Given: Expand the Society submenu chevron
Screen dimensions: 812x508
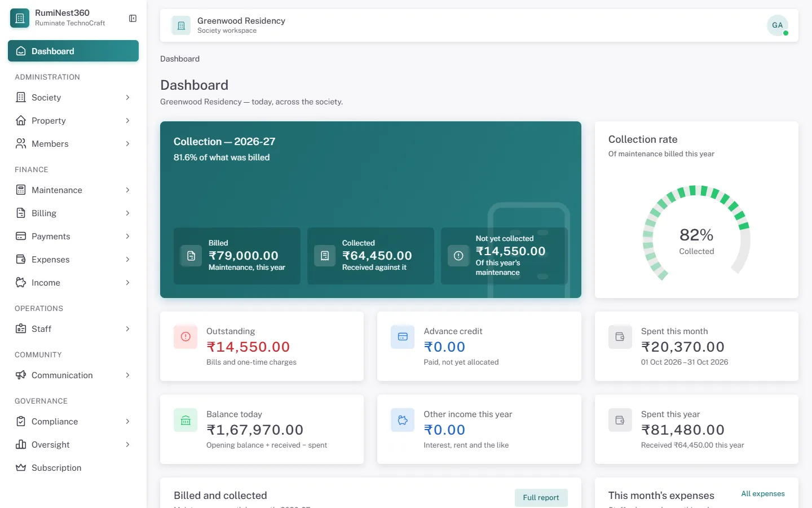Looking at the screenshot, I should [x=127, y=97].
